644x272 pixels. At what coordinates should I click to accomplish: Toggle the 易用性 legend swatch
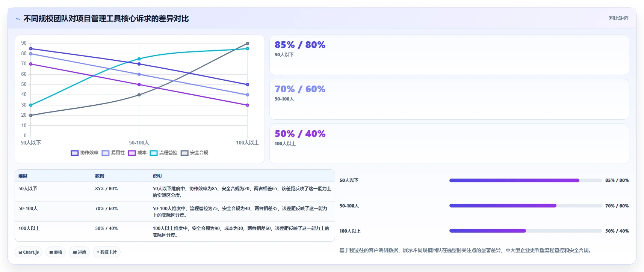click(x=105, y=153)
